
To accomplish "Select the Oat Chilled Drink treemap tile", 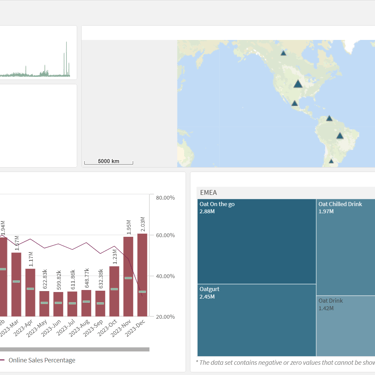I will [x=346, y=247].
